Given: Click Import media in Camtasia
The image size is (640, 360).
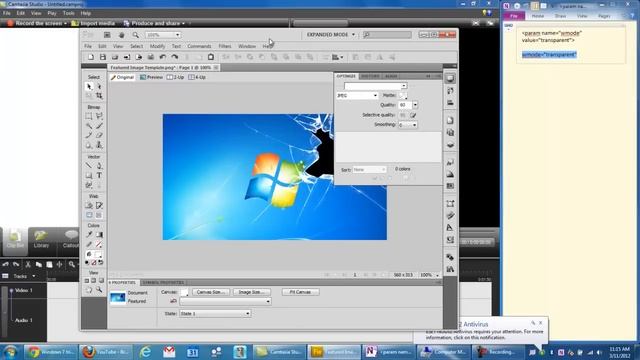Looking at the screenshot, I should 93,23.
